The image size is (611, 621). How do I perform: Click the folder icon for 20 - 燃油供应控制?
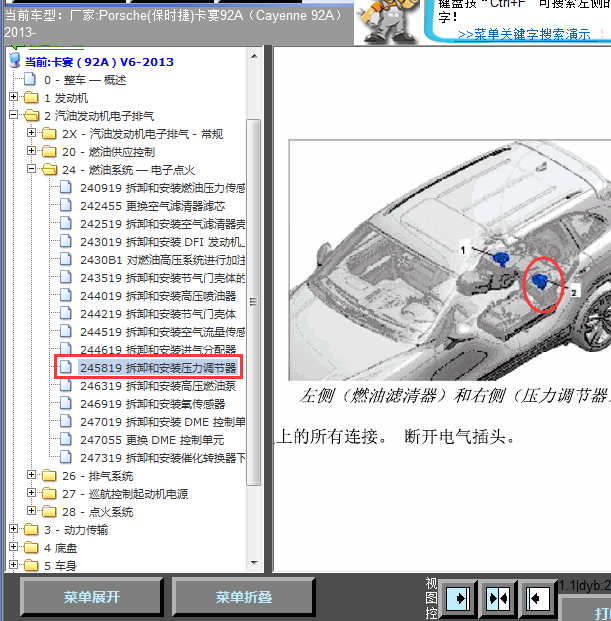pyautogui.click(x=49, y=151)
